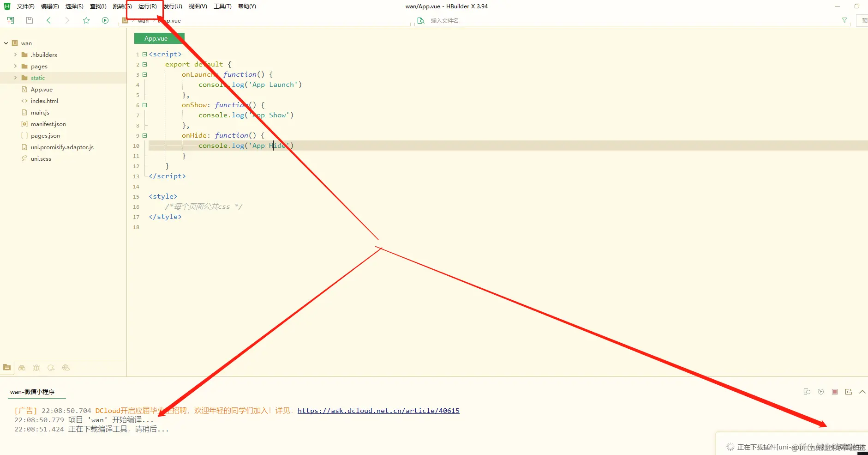Screen dimensions: 868x455
Task: Open the 运行(R) menu
Action: 147,6
